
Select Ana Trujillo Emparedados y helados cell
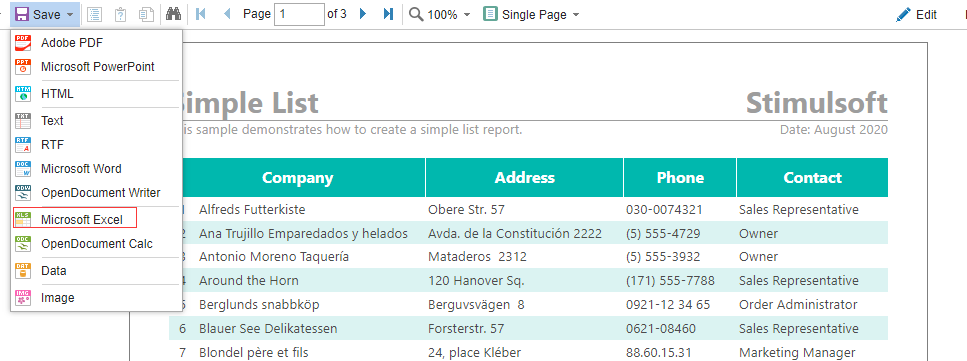pos(303,234)
